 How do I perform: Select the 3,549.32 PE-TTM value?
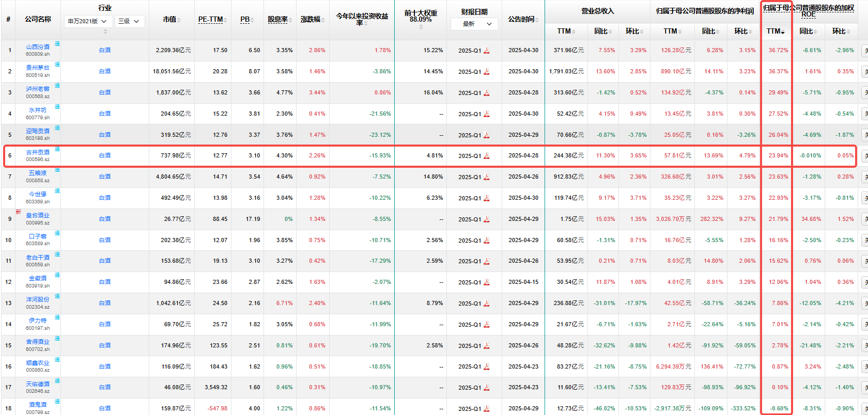pyautogui.click(x=216, y=388)
